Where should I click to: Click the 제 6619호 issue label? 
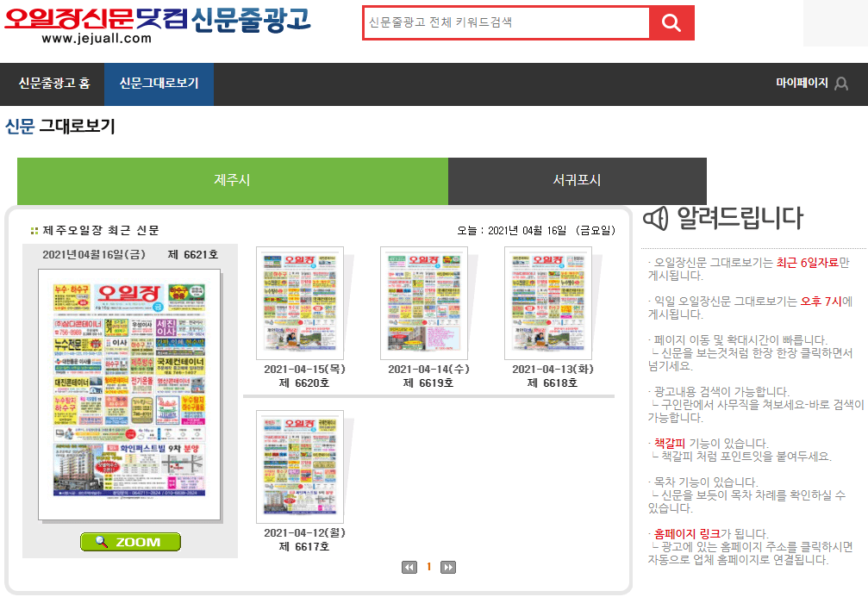point(428,382)
